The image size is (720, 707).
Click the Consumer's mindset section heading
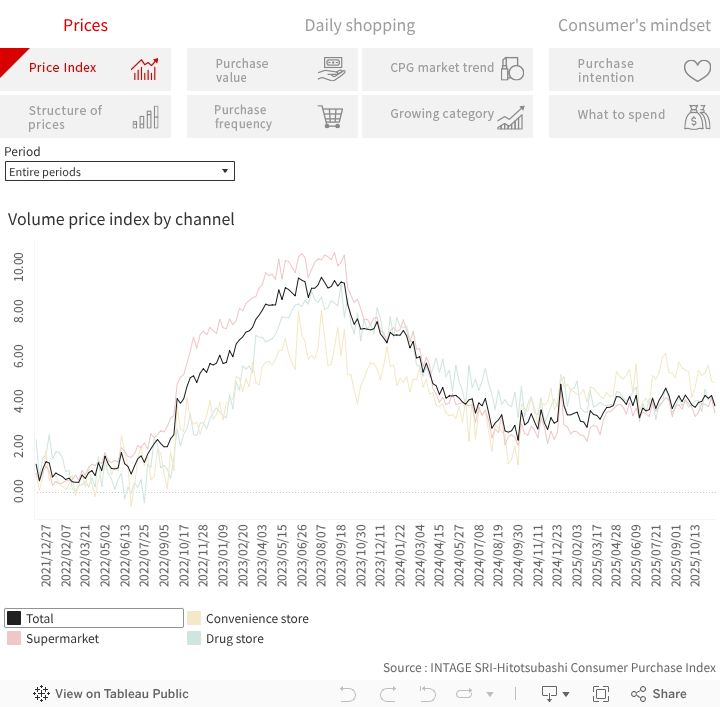[635, 25]
